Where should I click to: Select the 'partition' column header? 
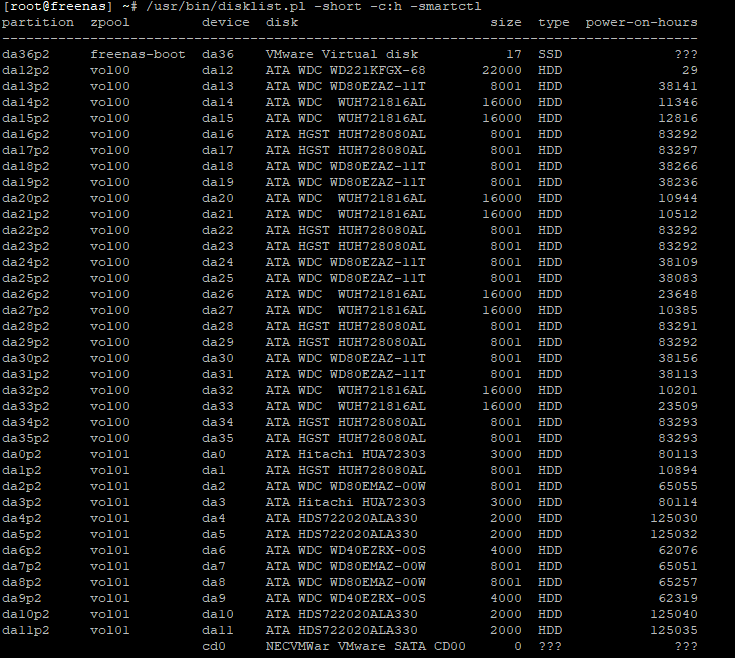(38, 22)
